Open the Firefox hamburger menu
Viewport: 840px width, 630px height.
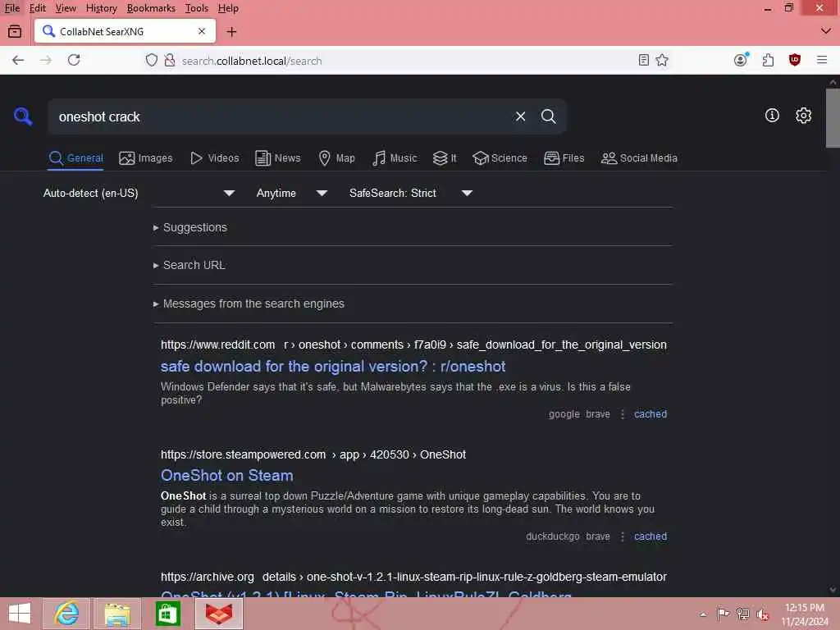coord(822,60)
